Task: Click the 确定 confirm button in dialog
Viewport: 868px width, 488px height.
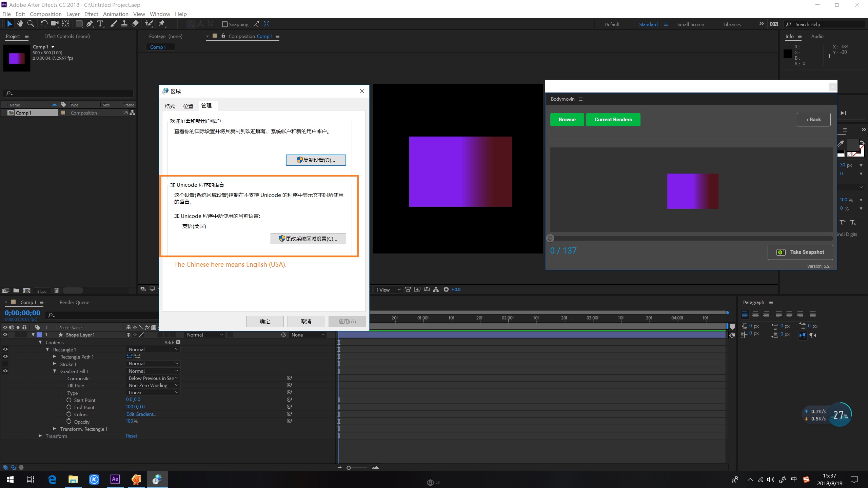Action: 265,321
